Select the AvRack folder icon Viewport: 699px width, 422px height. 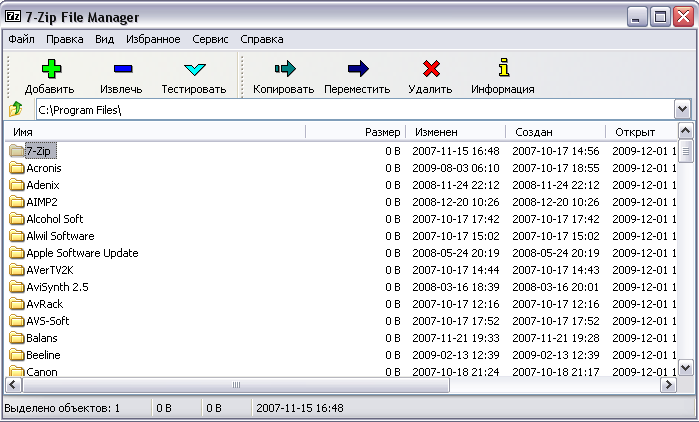click(16, 304)
